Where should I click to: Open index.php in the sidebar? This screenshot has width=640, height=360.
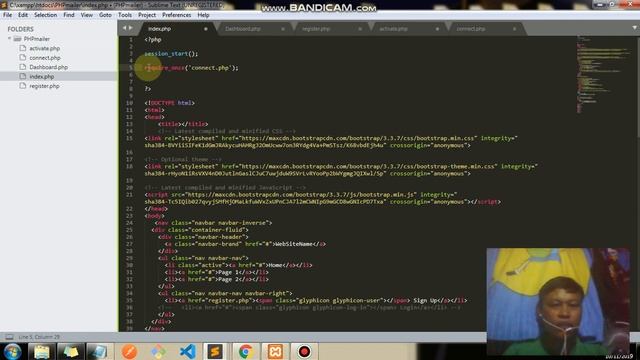41,77
